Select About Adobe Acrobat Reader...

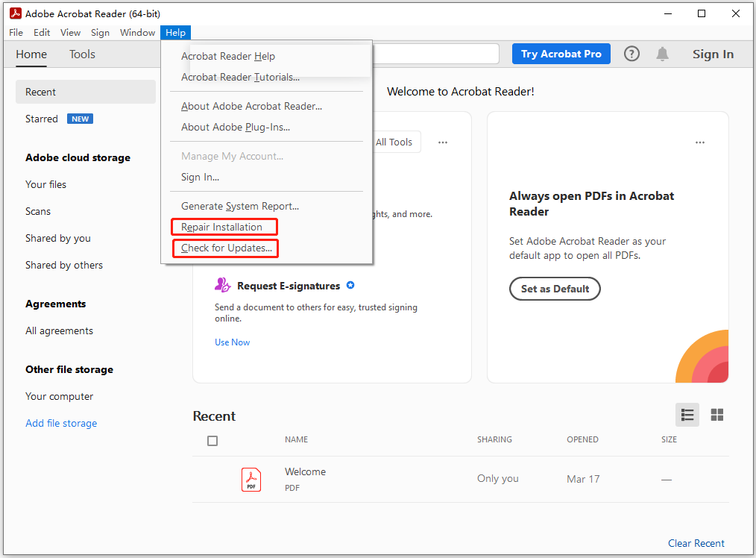point(251,106)
